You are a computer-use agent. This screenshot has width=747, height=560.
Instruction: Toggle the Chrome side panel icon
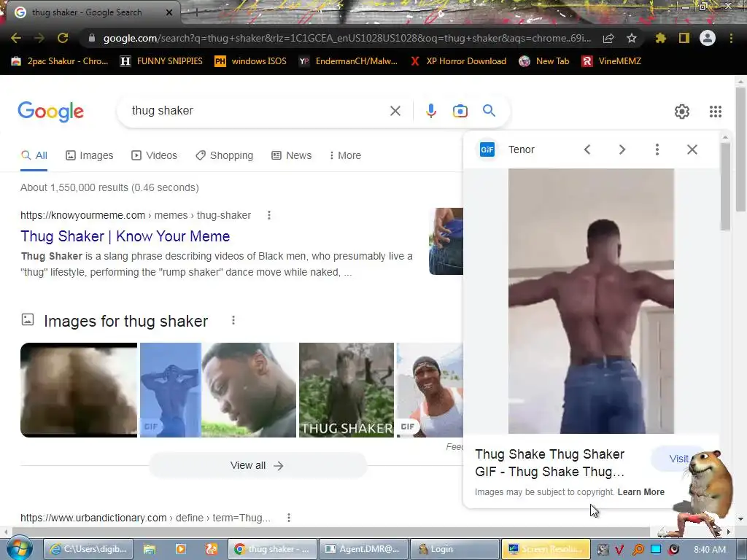684,38
